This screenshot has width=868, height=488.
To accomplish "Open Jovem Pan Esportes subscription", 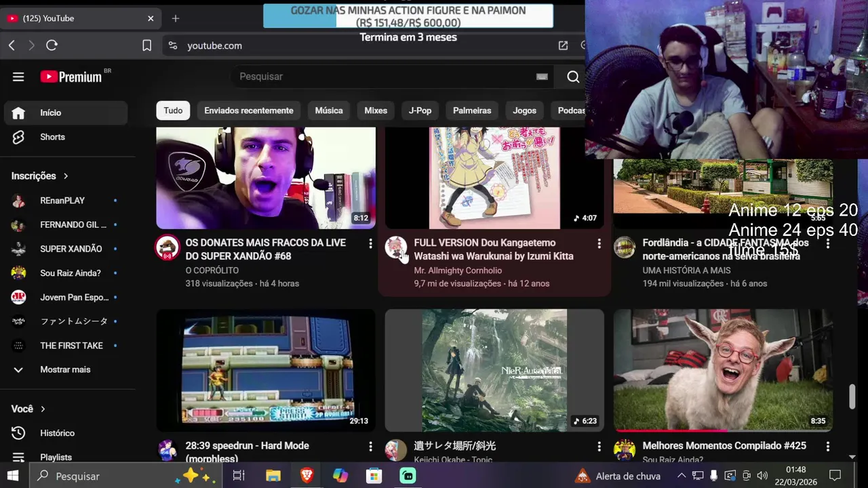I will tap(66, 298).
